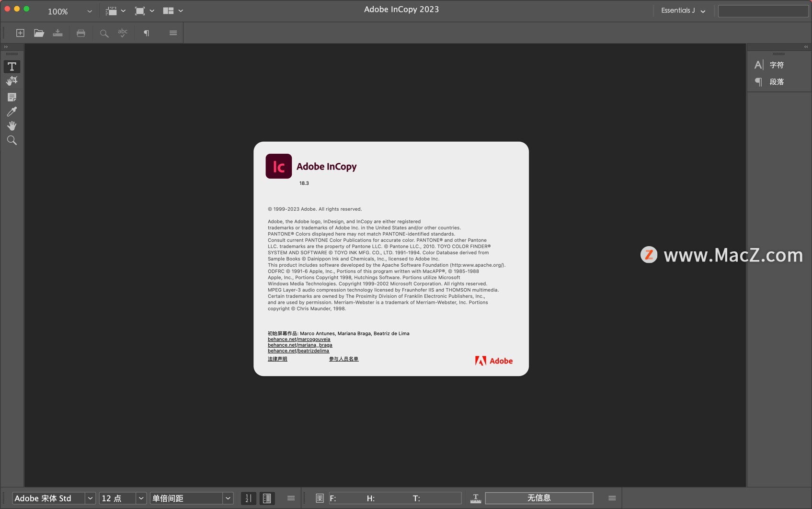
Task: Toggle the line numbers icon in bottom bar
Action: [x=248, y=498]
